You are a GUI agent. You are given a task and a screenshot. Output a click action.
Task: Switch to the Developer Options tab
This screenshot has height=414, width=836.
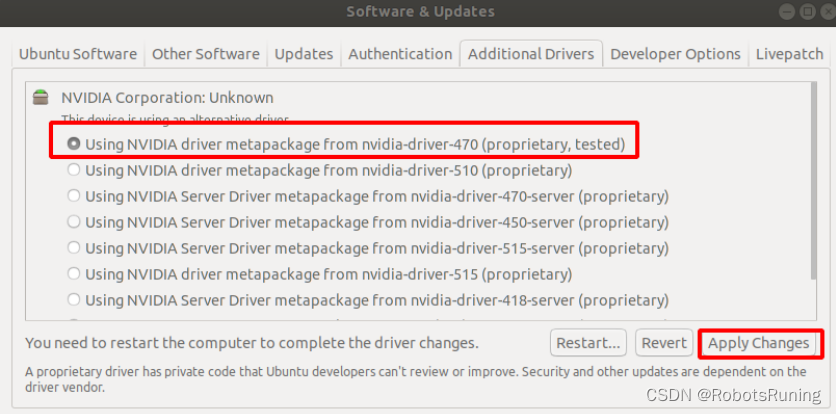click(x=675, y=54)
